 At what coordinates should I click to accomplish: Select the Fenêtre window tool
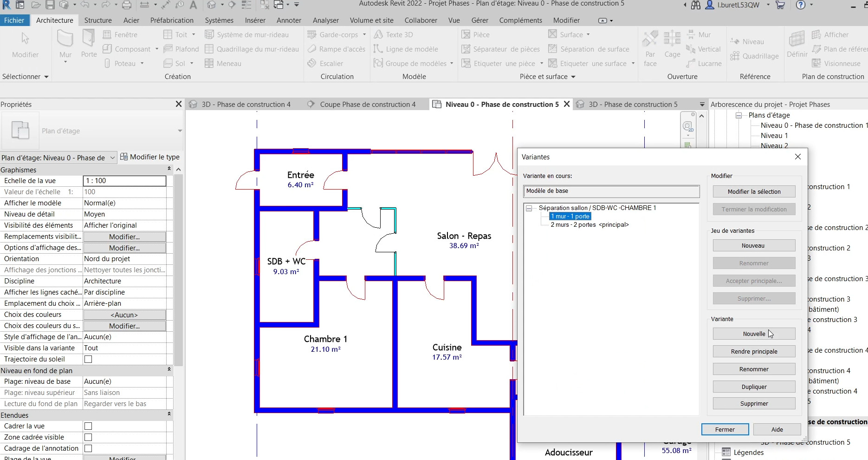click(x=120, y=35)
